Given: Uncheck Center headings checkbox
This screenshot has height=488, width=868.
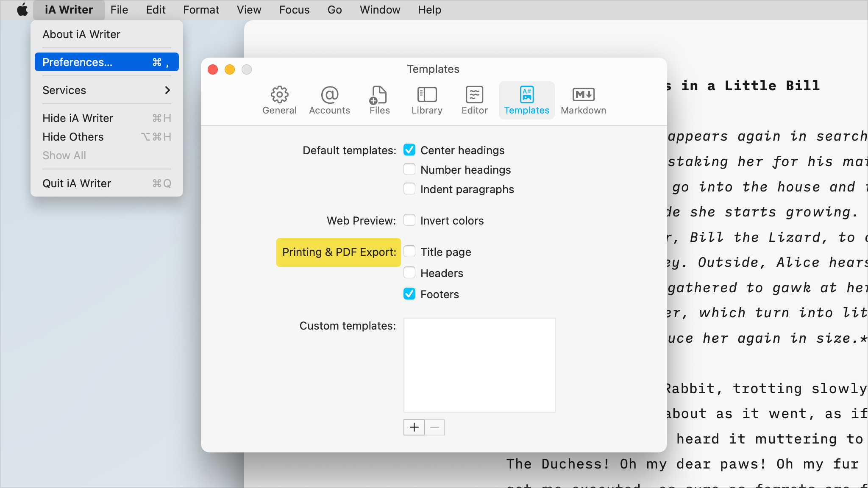Looking at the screenshot, I should point(409,150).
